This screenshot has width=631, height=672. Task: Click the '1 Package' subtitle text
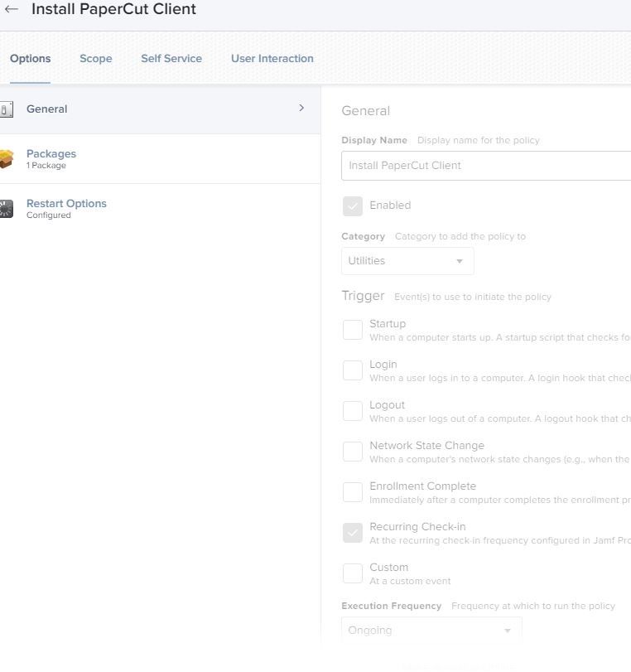coord(46,166)
